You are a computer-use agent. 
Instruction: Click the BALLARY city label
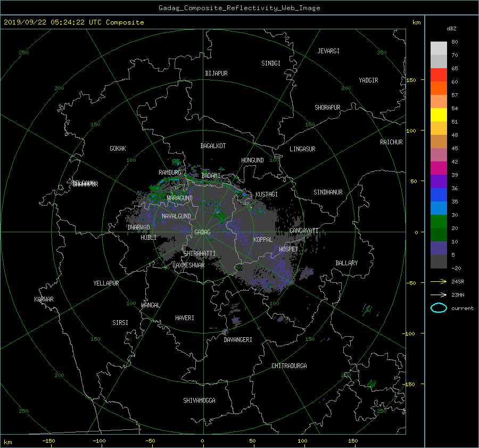point(346,263)
